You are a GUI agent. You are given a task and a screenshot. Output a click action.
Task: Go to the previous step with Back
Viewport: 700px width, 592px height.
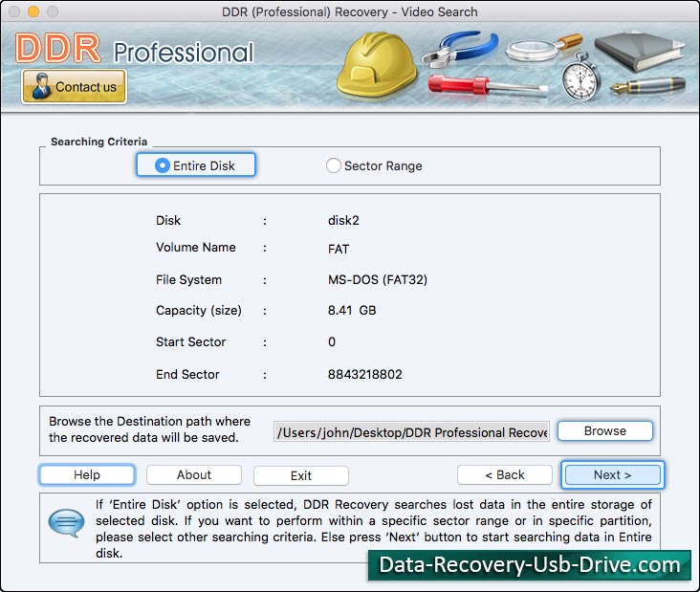pyautogui.click(x=505, y=474)
